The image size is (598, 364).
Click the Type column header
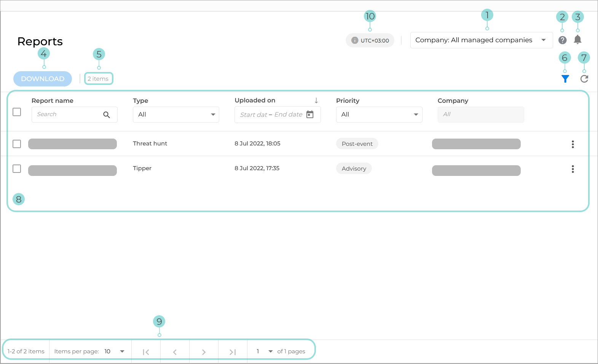pos(140,101)
